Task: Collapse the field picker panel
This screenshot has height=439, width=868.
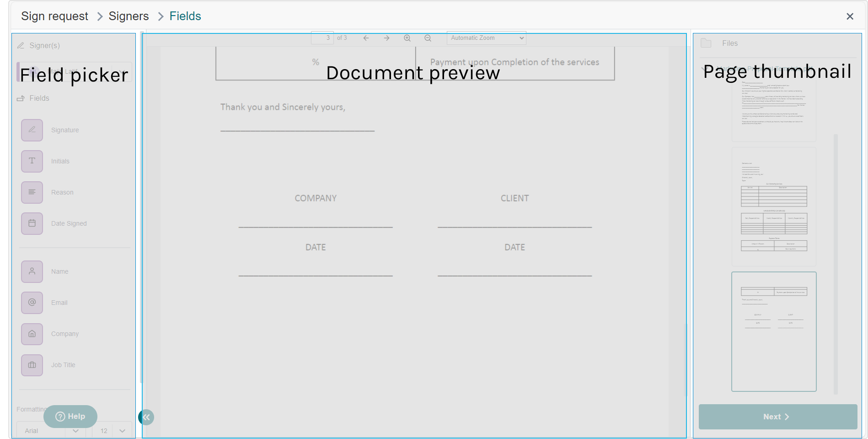Action: 146,417
